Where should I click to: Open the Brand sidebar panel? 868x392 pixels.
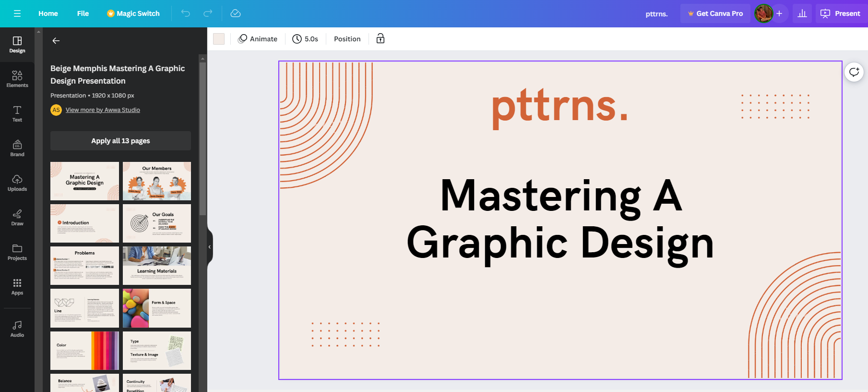coord(17,148)
